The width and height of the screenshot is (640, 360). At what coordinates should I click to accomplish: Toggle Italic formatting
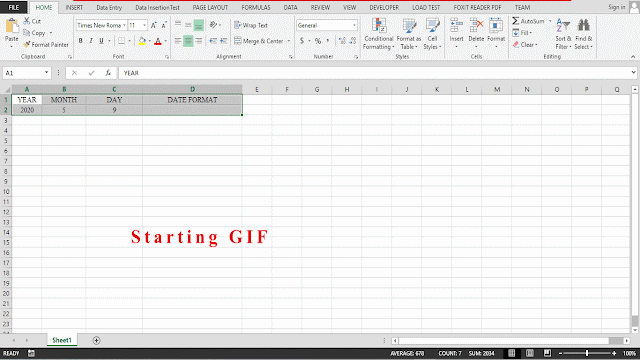pos(91,41)
